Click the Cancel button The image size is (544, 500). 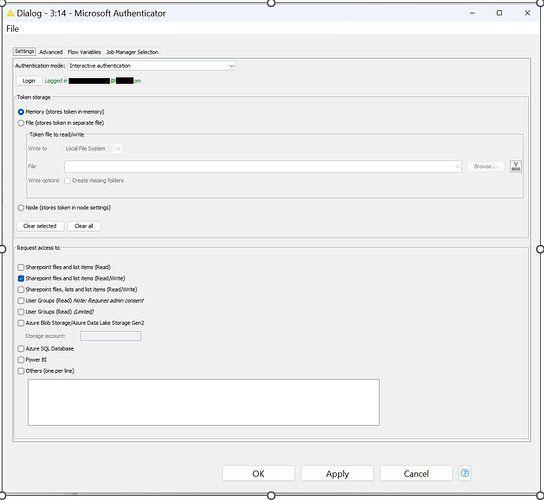pos(416,474)
